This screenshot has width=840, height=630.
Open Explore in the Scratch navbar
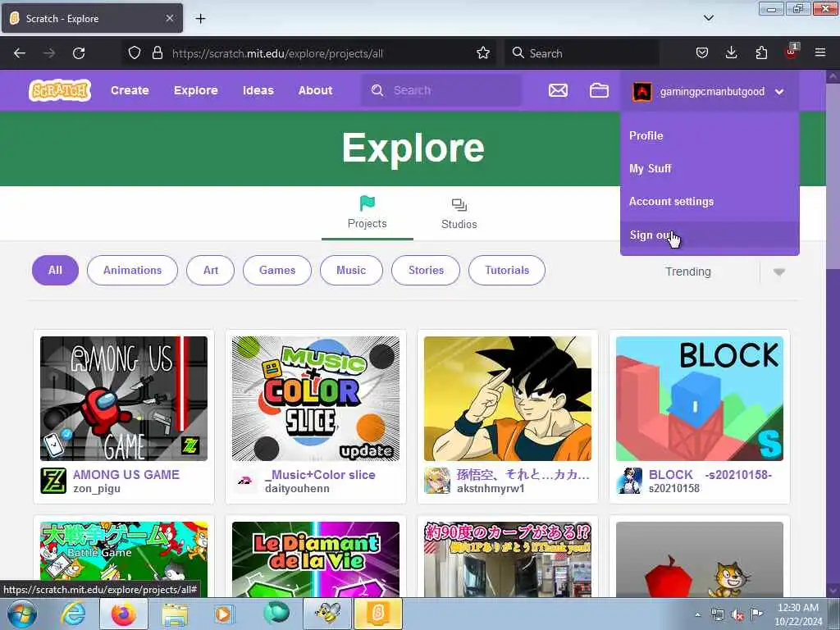coord(195,90)
